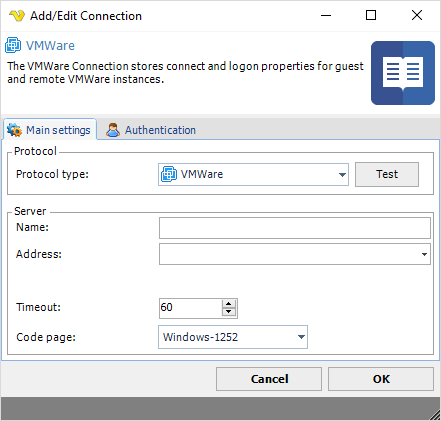Click the Cancel button
The image size is (441, 421).
point(269,379)
